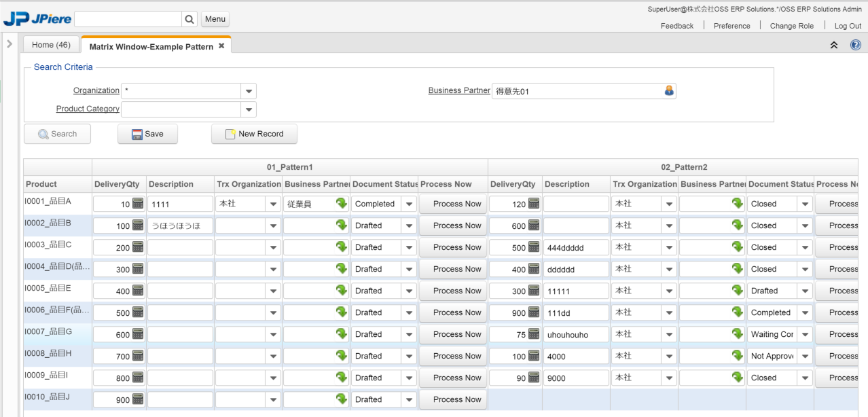Open Business Partner lookup in I0007 Pattern2 row
This screenshot has width=868, height=417.
pos(738,333)
